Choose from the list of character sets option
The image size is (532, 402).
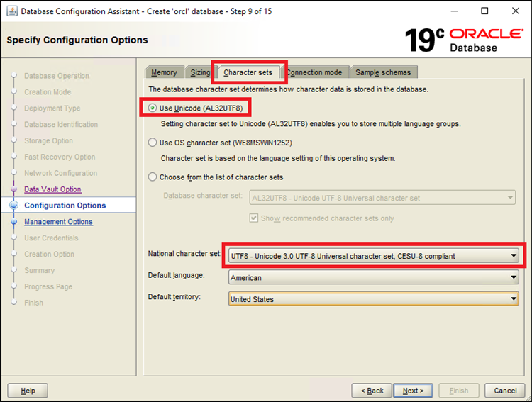point(153,177)
